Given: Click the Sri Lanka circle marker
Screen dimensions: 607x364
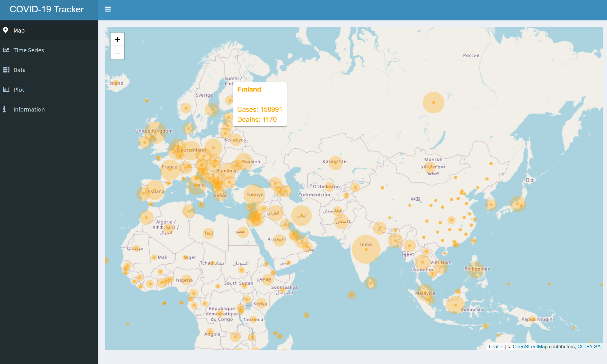Looking at the screenshot, I should (371, 283).
